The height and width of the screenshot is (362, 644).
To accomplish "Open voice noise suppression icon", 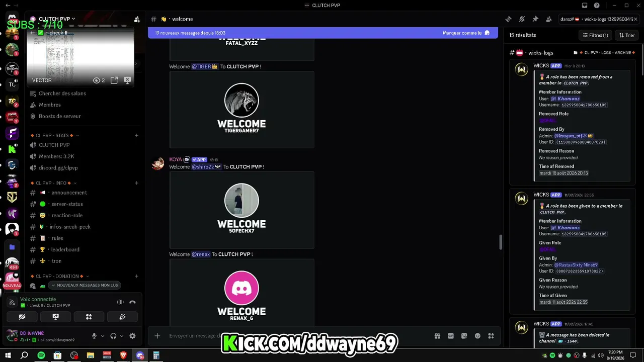I will point(120,302).
